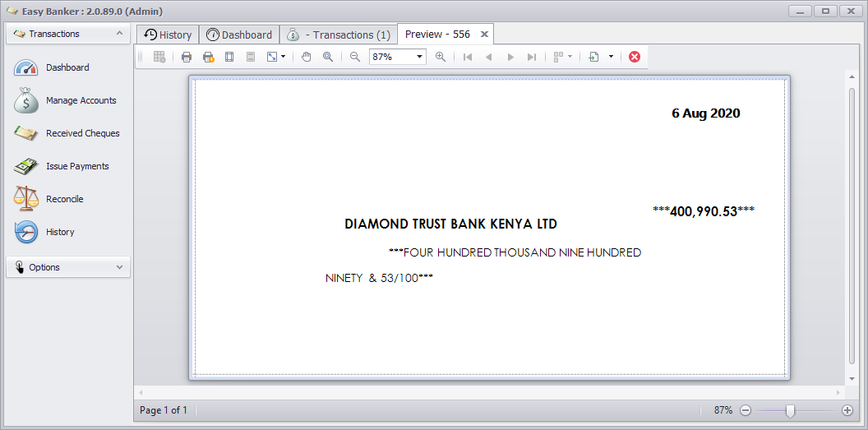Go to the last page
Screen dimensions: 868x430
[532, 57]
